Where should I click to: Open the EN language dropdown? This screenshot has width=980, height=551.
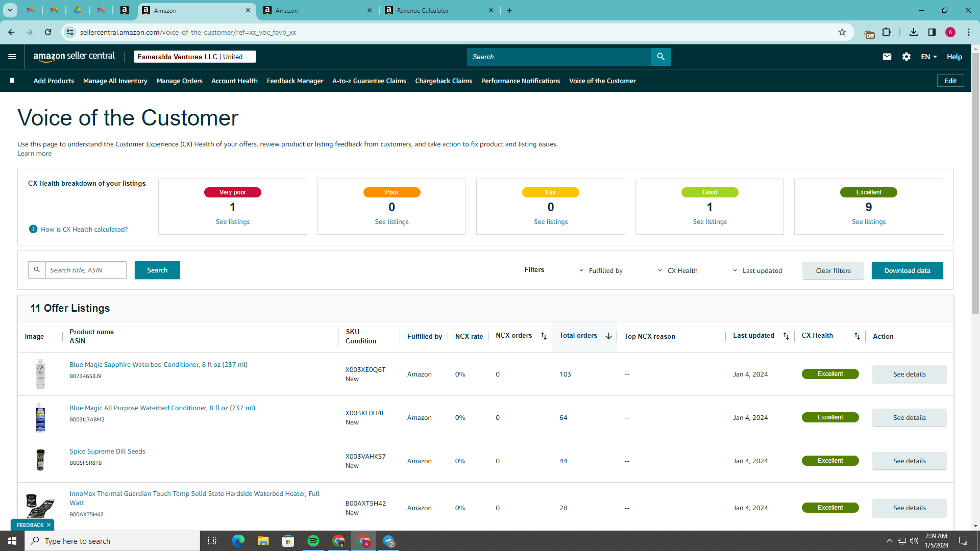point(929,57)
